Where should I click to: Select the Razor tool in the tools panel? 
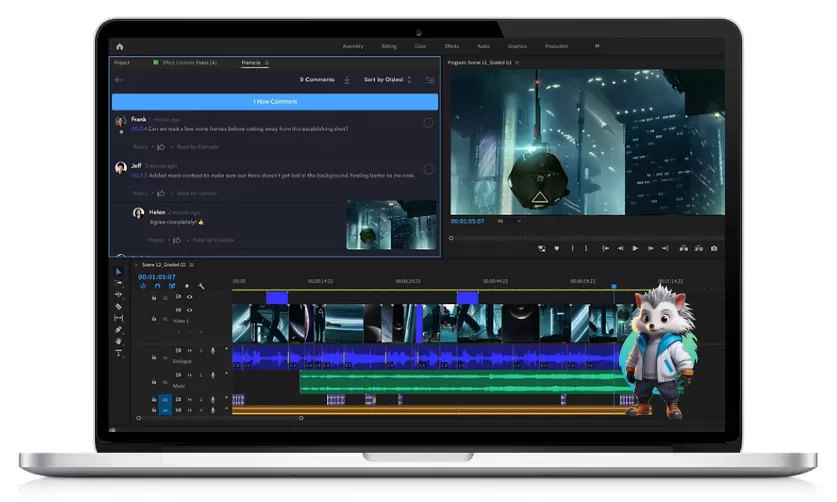tap(119, 306)
